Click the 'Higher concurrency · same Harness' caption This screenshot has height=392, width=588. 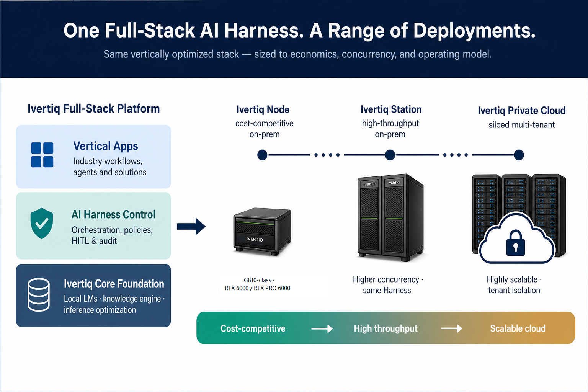click(388, 285)
